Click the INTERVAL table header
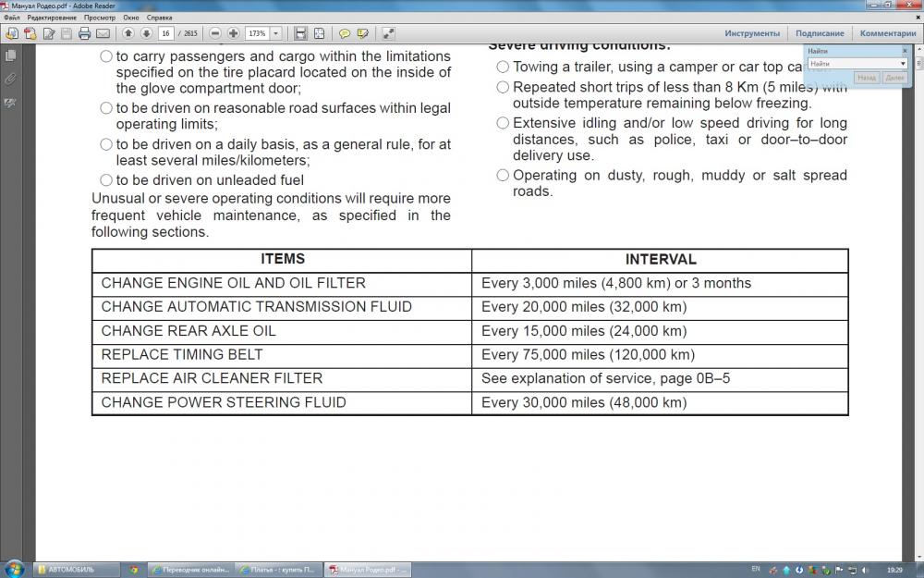Viewport: 924px width, 578px height. [661, 260]
